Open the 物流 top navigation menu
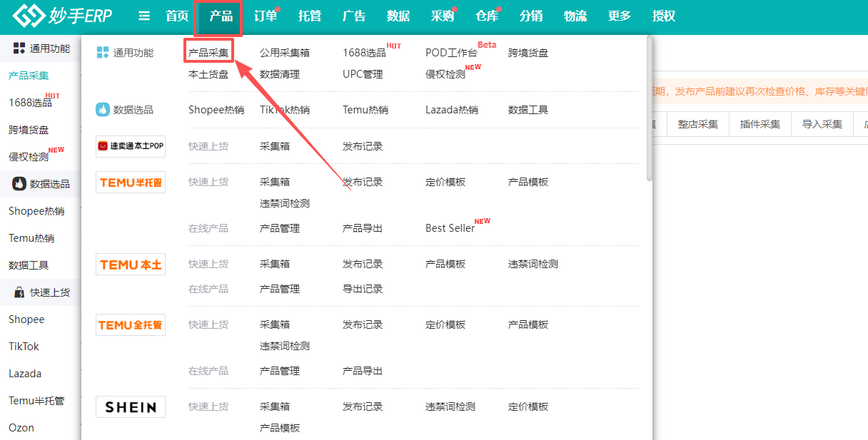Screen dimensions: 868x440 575,16
